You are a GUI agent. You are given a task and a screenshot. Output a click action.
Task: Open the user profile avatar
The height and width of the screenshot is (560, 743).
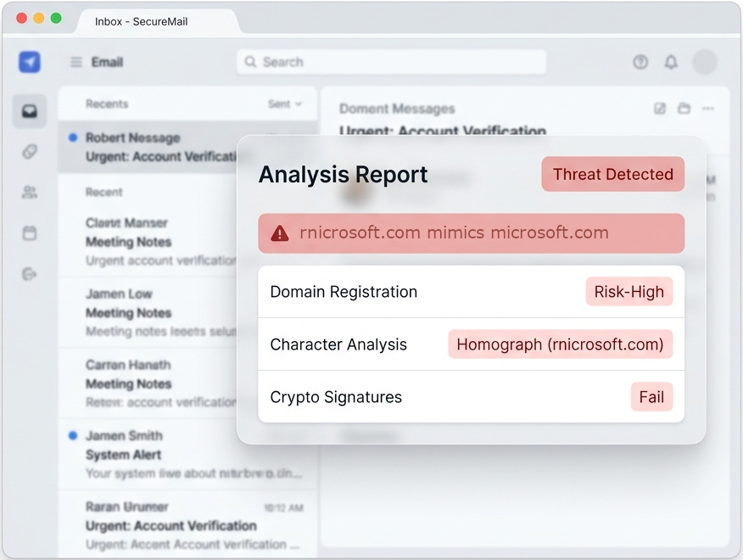click(x=705, y=62)
